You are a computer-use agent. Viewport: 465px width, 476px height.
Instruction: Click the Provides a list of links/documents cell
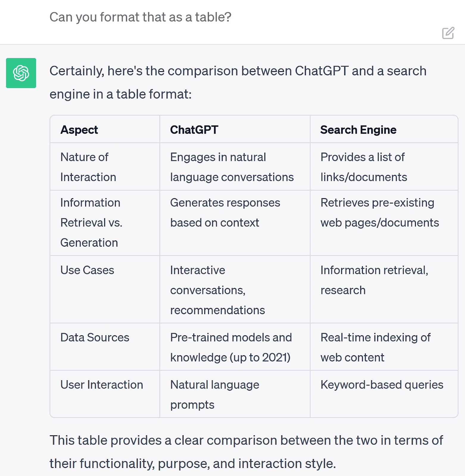pyautogui.click(x=364, y=167)
